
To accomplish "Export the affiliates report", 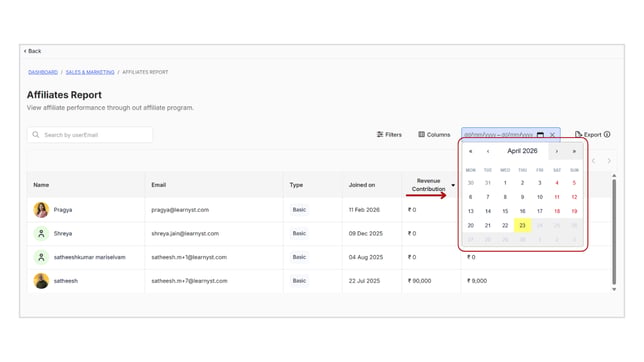I will [588, 134].
